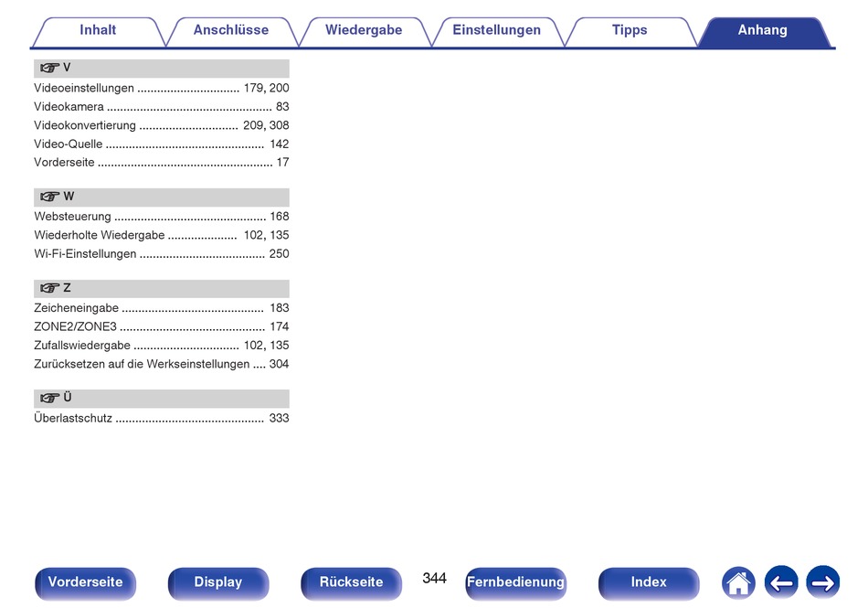
Task: Open page 102 for Zufallswiedergabe
Action: [253, 346]
